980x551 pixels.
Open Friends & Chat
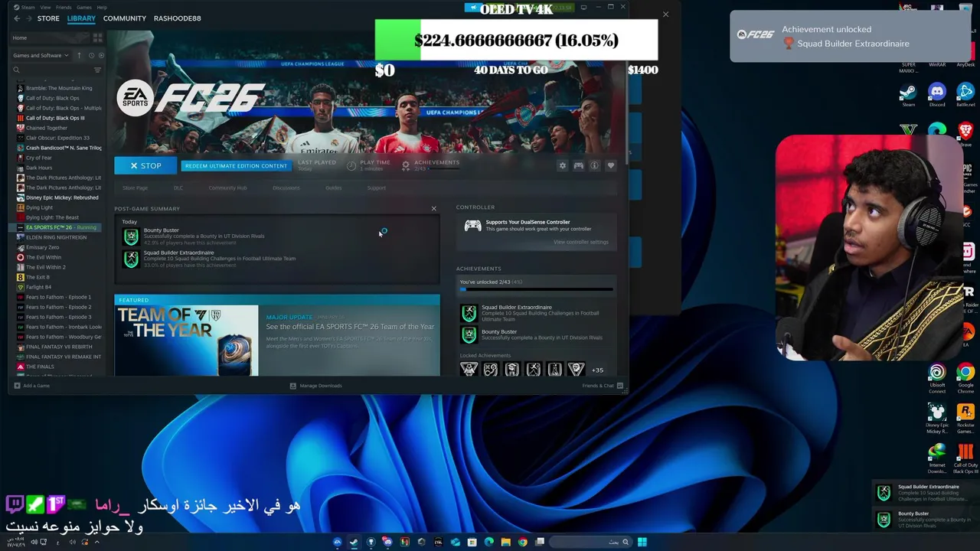click(x=603, y=386)
